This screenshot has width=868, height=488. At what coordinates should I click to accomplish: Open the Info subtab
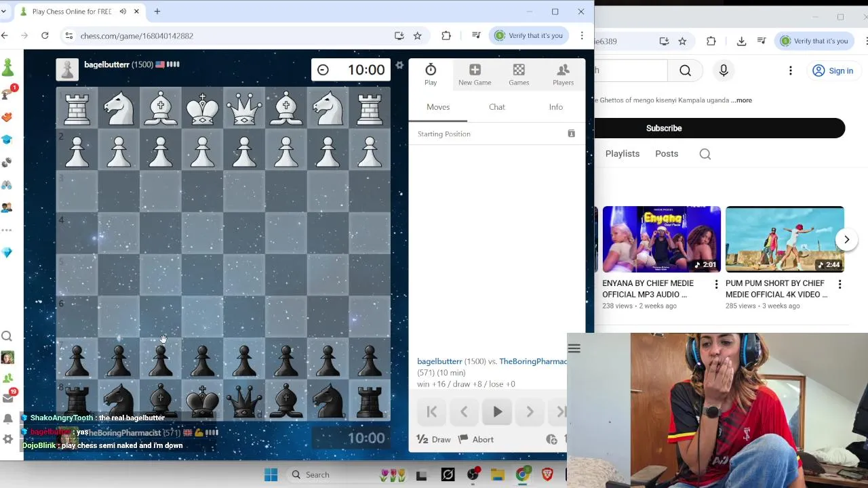tap(555, 107)
